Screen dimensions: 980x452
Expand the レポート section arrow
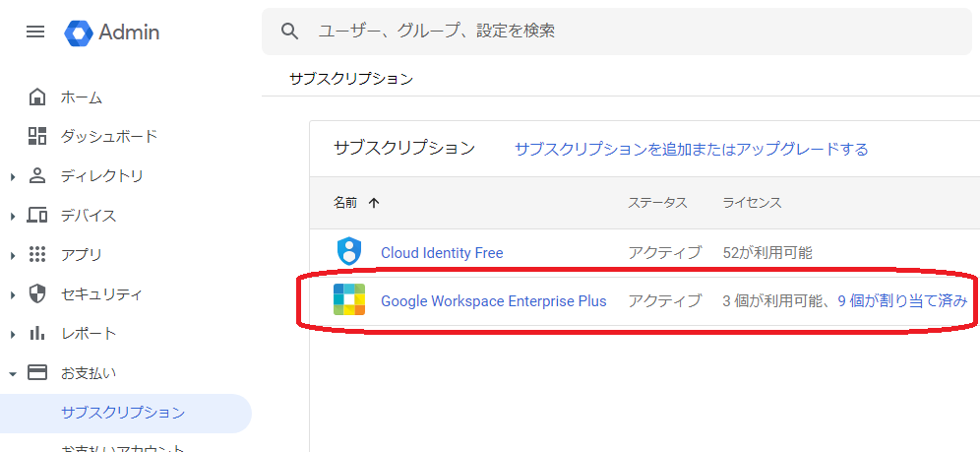pyautogui.click(x=13, y=334)
